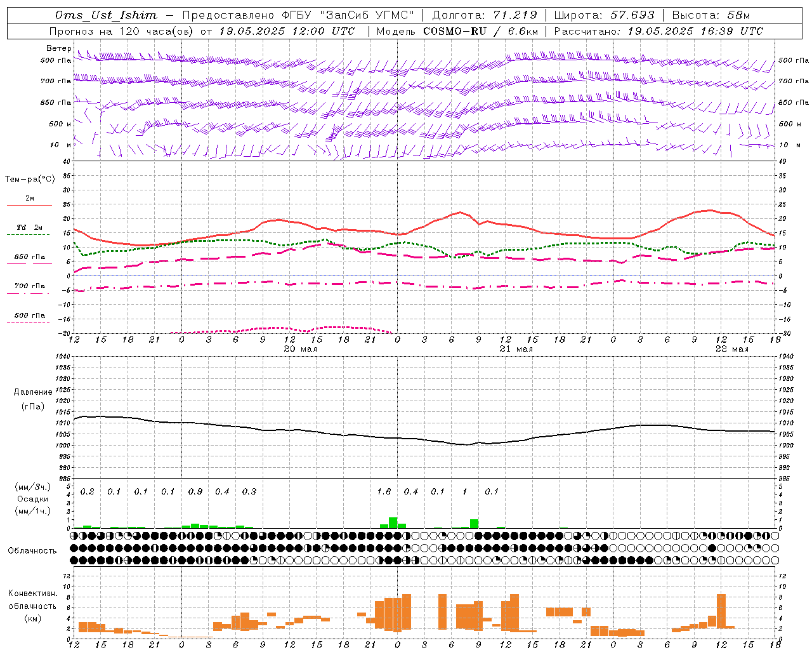812x650 pixels.
Task: Select the latitude value Широта: 57.693
Action: tap(604, 15)
